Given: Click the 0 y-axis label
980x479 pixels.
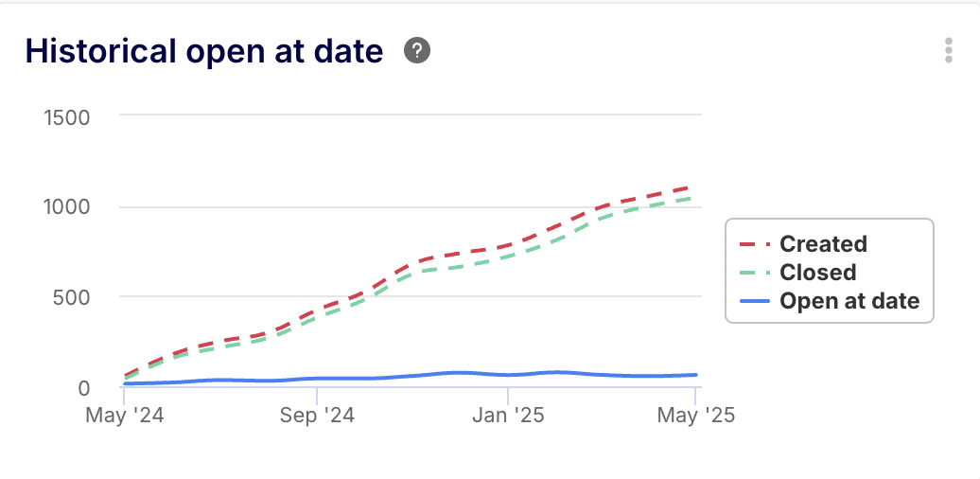Looking at the screenshot, I should 84,387.
